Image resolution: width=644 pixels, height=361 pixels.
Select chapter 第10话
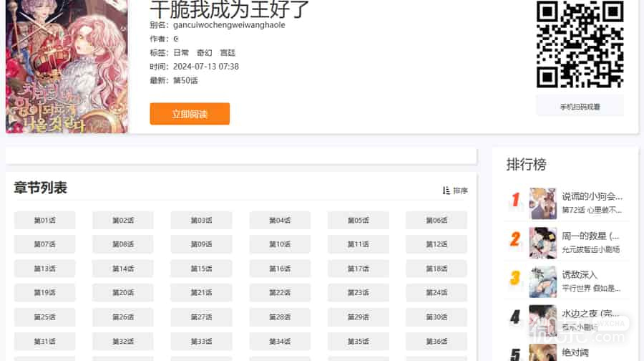click(x=280, y=244)
